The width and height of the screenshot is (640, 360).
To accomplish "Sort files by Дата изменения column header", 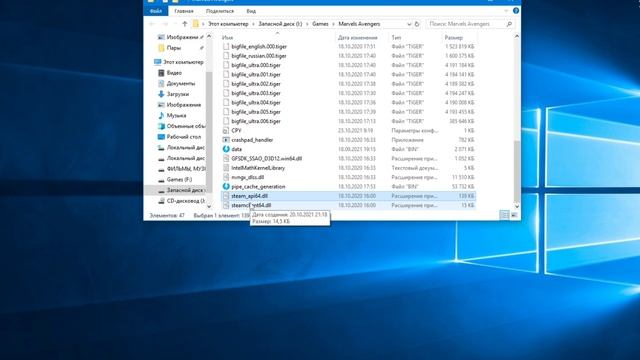I will tap(358, 37).
